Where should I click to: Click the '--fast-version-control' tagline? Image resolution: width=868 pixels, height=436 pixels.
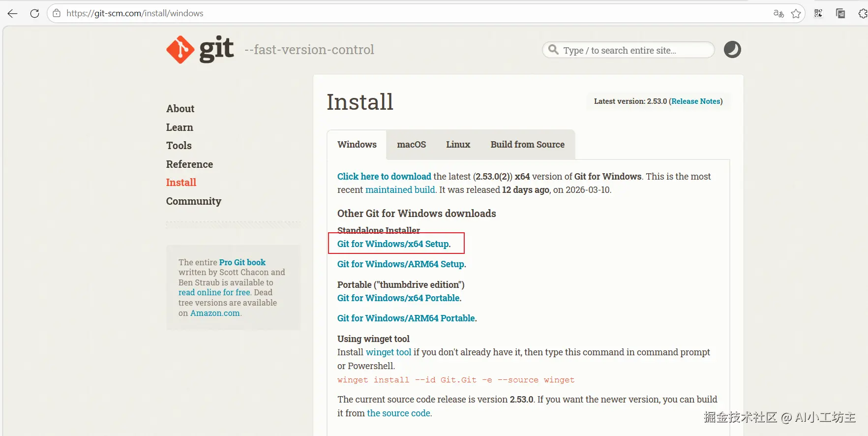click(309, 50)
